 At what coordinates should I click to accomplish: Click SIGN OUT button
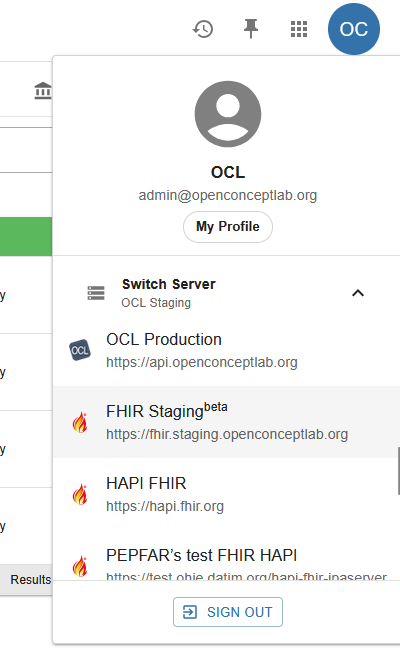(x=228, y=612)
